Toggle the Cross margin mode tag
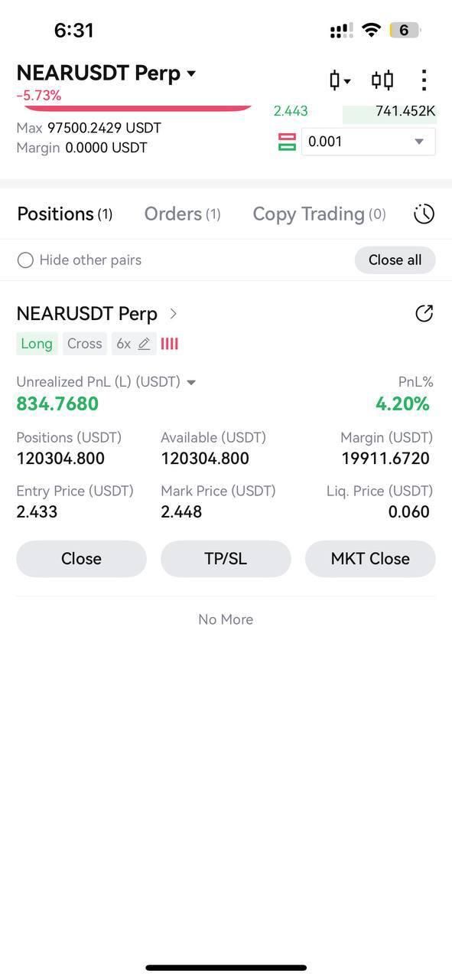This screenshot has width=452, height=980. pos(84,344)
